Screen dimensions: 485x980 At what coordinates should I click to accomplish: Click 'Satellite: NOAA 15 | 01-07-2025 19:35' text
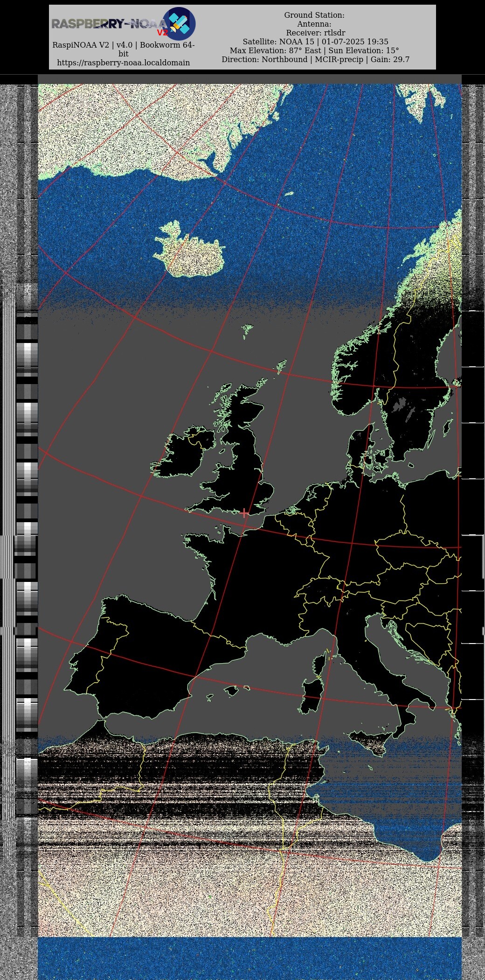pyautogui.click(x=315, y=42)
